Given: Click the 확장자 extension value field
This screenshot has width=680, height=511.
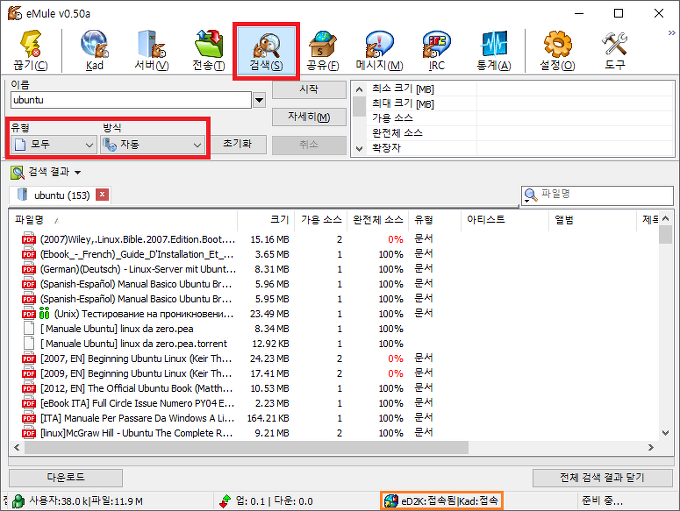Looking at the screenshot, I should [x=575, y=148].
